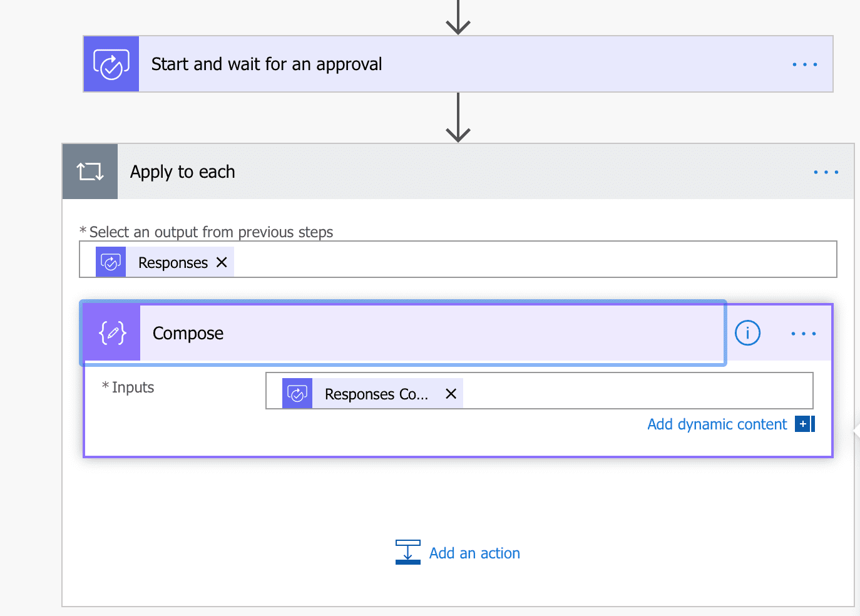Screen dimensions: 860x616
Task: Click the insert-action icon beside Add an action
Action: tap(407, 552)
